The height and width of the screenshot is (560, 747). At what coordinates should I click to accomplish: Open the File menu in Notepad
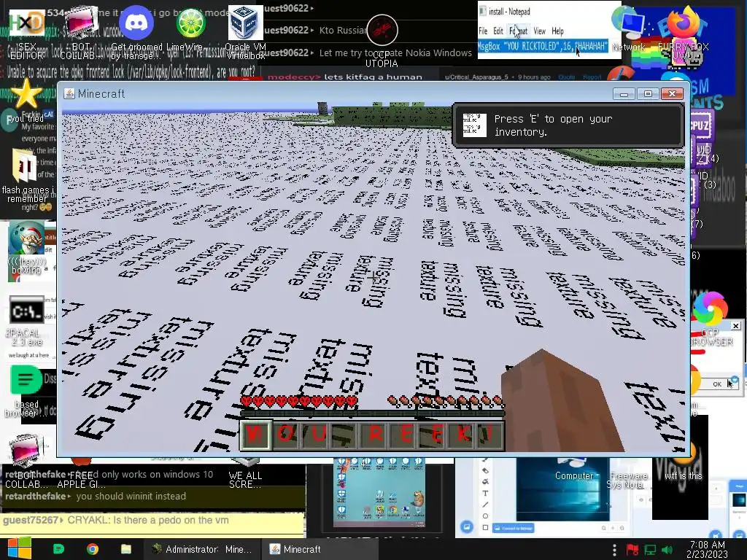tap(483, 31)
